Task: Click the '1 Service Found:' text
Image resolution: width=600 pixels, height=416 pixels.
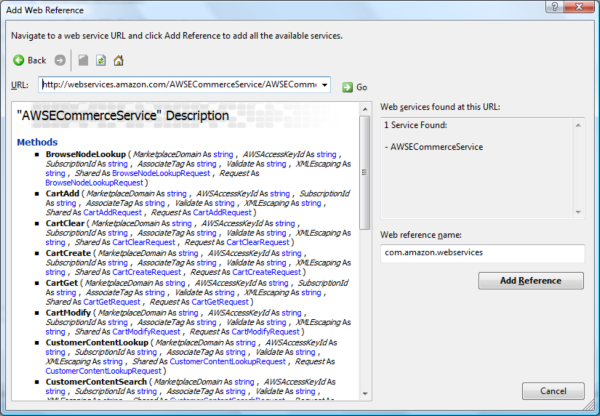Action: coord(415,125)
